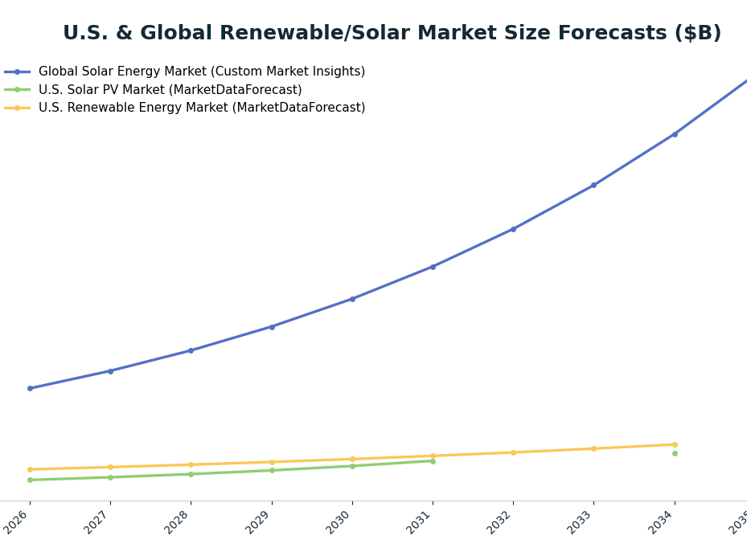
Task: Click the blue legend line marker
Action: [x=17, y=72]
